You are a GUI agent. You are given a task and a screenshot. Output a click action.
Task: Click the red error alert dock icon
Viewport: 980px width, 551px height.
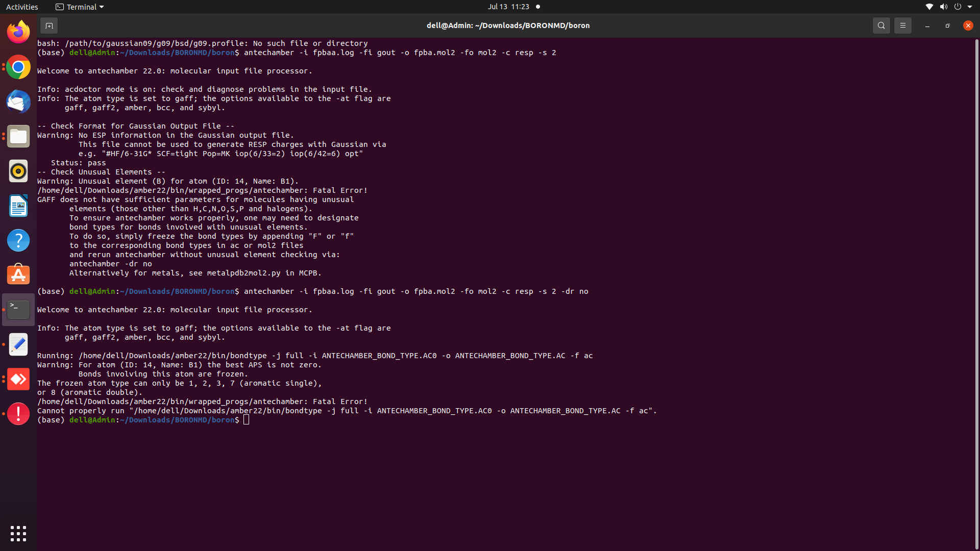[x=18, y=414]
